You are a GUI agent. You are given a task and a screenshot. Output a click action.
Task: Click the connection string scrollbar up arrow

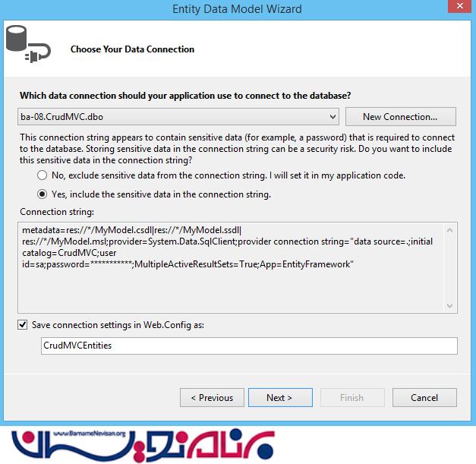pyautogui.click(x=450, y=230)
